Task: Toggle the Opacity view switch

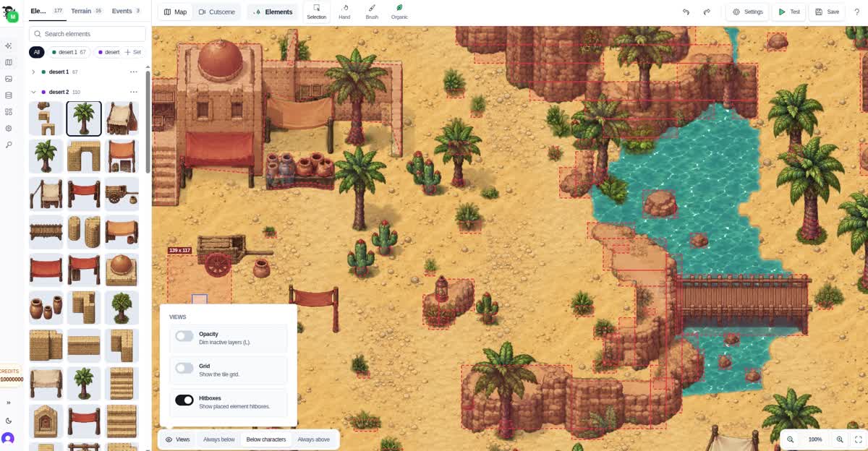Action: (184, 336)
